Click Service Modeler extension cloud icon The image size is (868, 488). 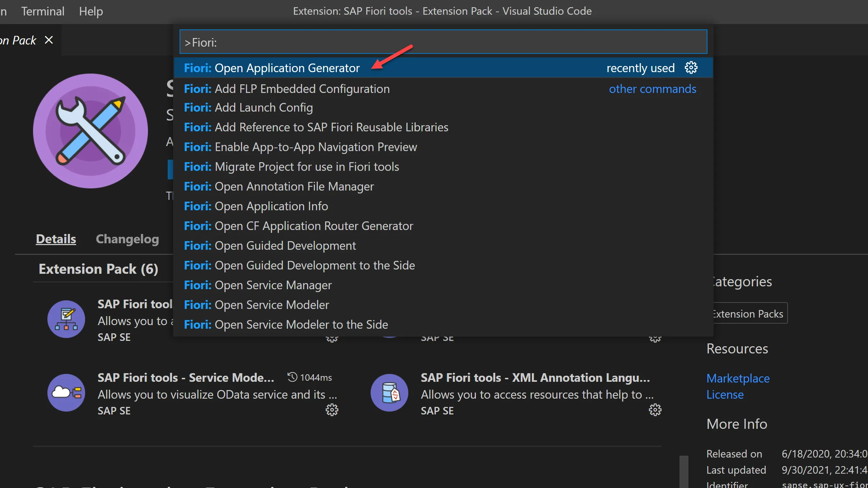tap(66, 393)
